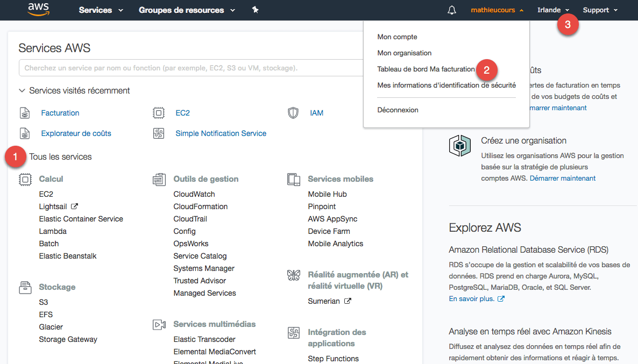Screen dimensions: 638x364
Task: Select Déconnexion to sign out
Action: (x=398, y=110)
